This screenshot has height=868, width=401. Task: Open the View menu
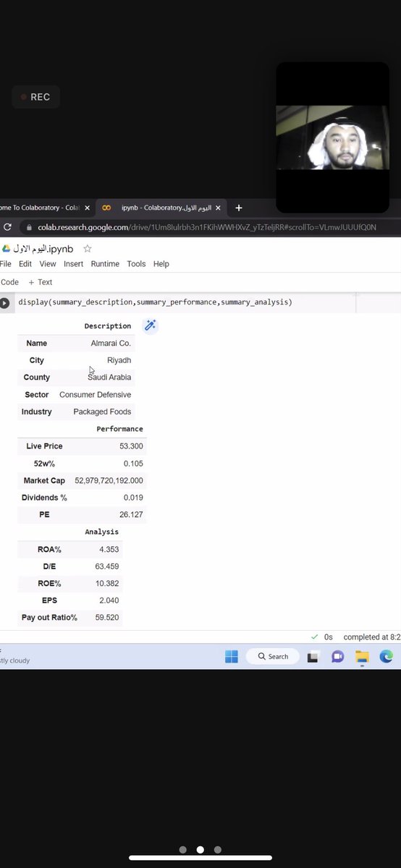pyautogui.click(x=48, y=264)
